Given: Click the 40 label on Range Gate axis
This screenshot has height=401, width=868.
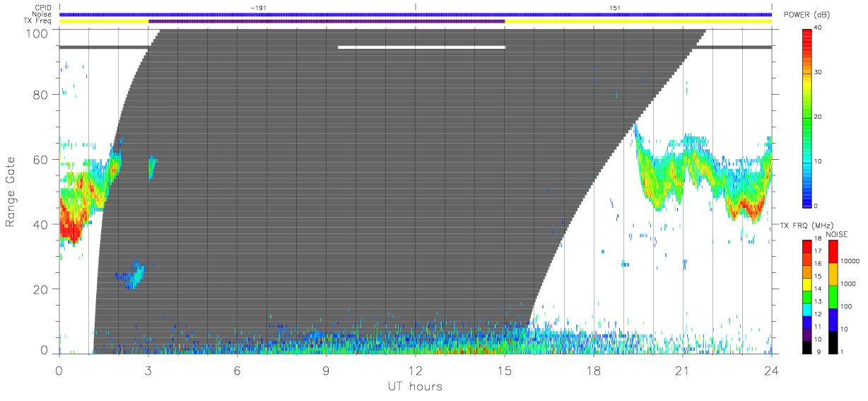Looking at the screenshot, I should tap(42, 224).
